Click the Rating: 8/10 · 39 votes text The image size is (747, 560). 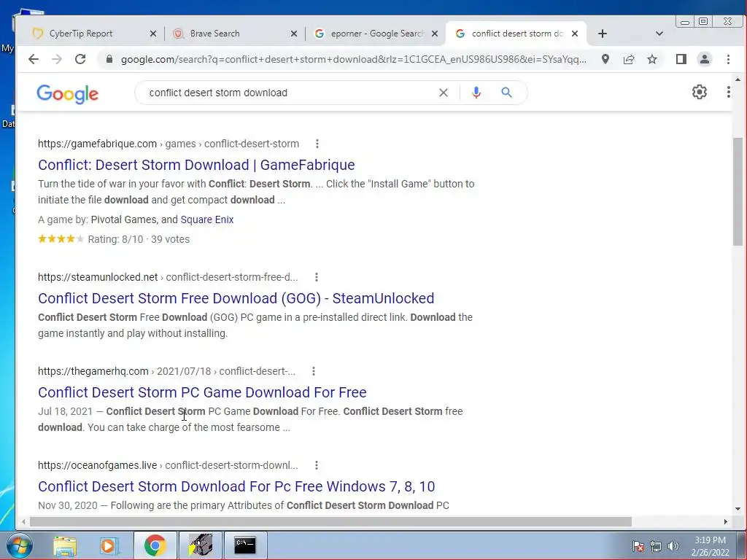[x=139, y=239]
